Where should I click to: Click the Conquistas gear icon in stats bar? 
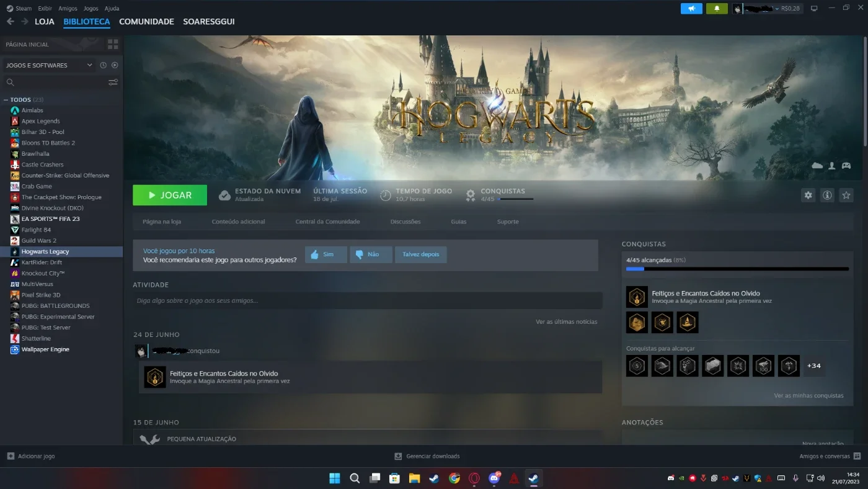[471, 195]
